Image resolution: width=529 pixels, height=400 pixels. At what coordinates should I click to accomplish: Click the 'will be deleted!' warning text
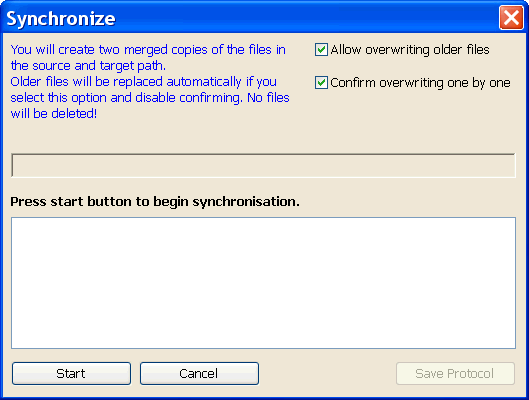pos(54,114)
